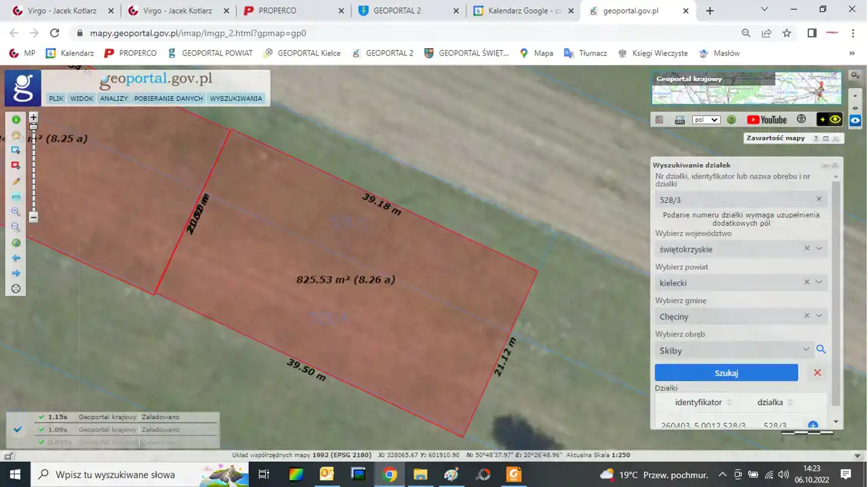Click the print map icon
This screenshot has width=868, height=487.
[x=679, y=120]
